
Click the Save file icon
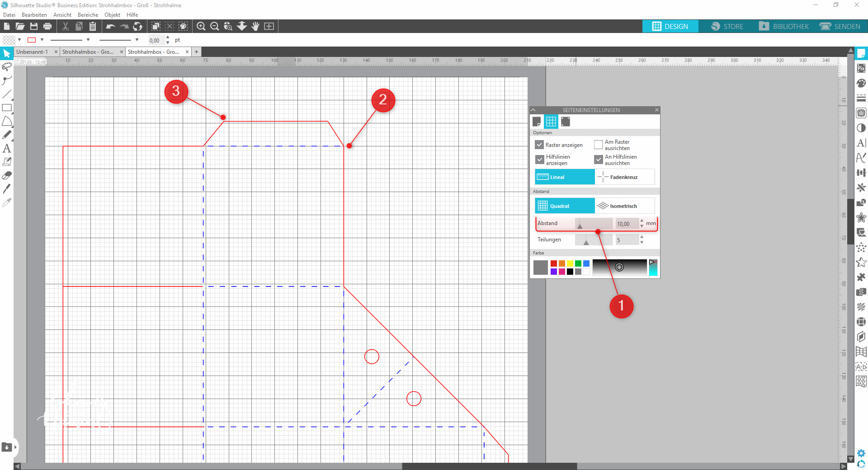[x=34, y=26]
